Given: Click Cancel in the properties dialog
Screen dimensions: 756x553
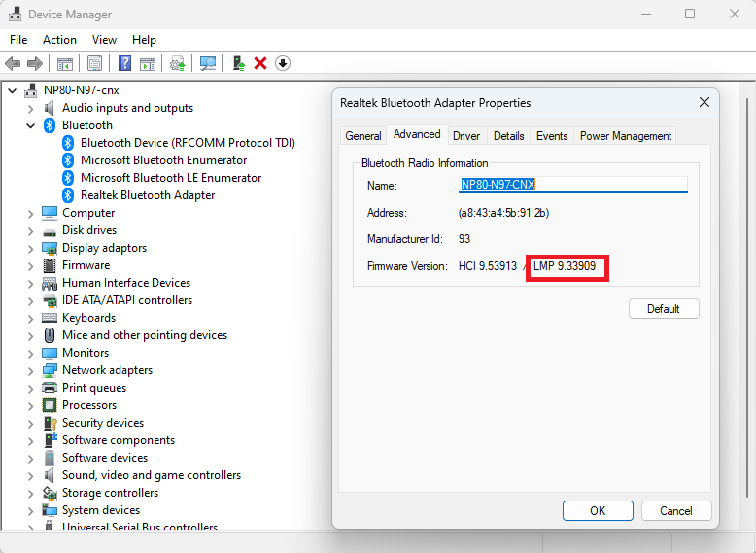Looking at the screenshot, I should (x=676, y=510).
